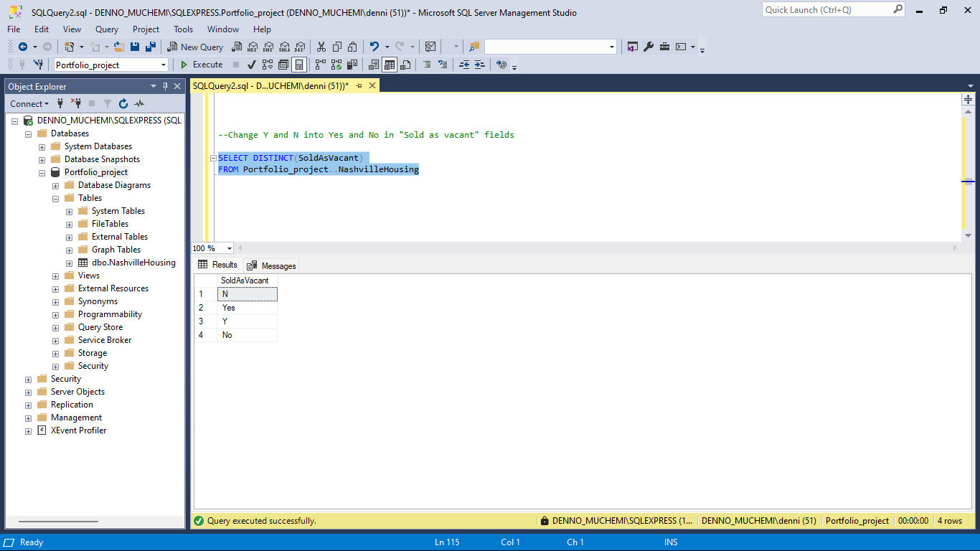Open the Query menu
The width and height of the screenshot is (980, 551).
coord(107,29)
